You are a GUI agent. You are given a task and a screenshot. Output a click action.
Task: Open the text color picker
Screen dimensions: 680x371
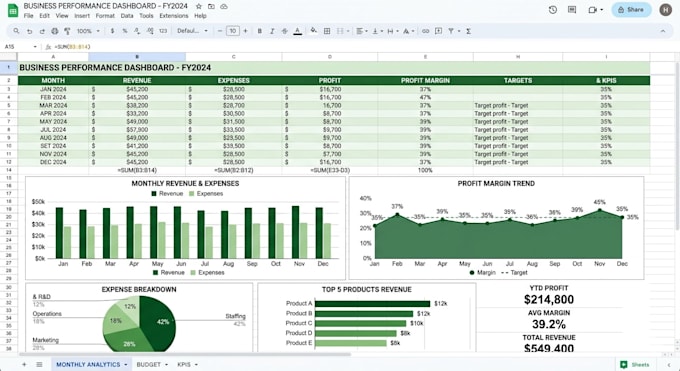coord(298,31)
